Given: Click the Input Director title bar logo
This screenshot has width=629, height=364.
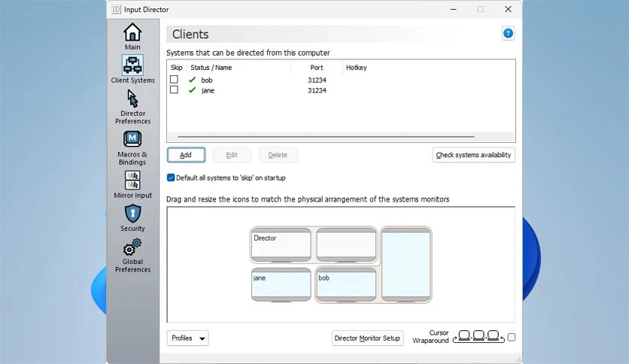Looking at the screenshot, I should coord(116,9).
